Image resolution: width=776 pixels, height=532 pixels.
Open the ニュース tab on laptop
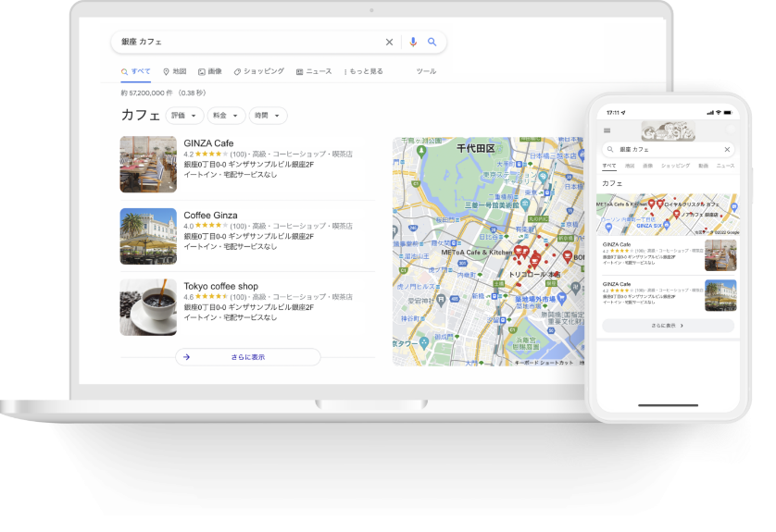314,71
